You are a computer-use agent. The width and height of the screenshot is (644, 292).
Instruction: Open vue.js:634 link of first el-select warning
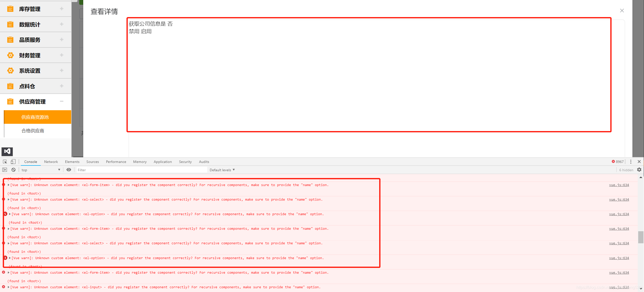(x=619, y=200)
